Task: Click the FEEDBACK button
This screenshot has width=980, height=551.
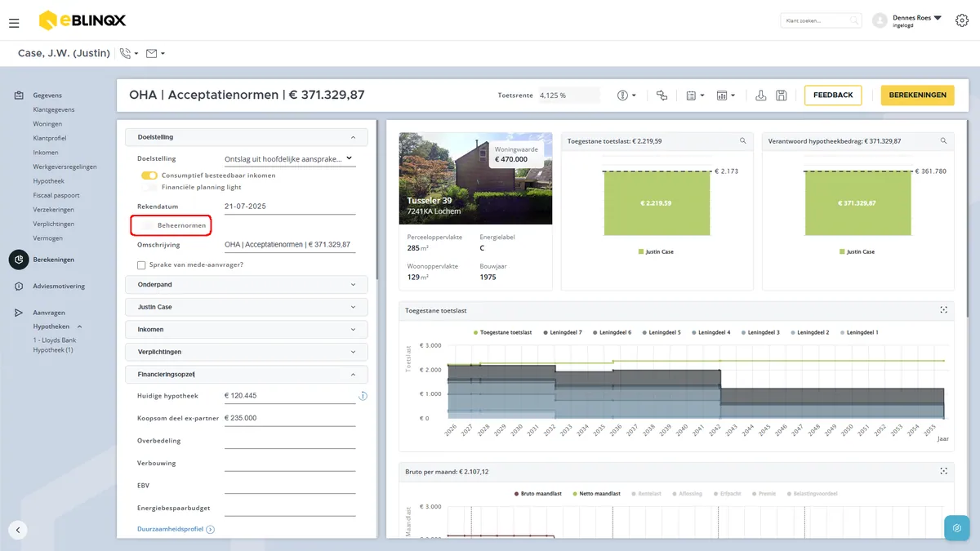Action: click(833, 96)
